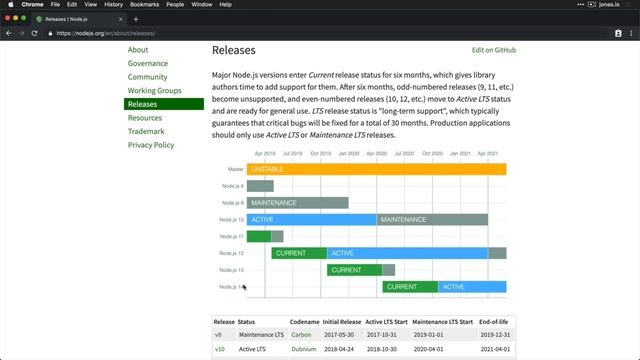Open the Edit menu
The width and height of the screenshot is (640, 360).
[x=72, y=4]
